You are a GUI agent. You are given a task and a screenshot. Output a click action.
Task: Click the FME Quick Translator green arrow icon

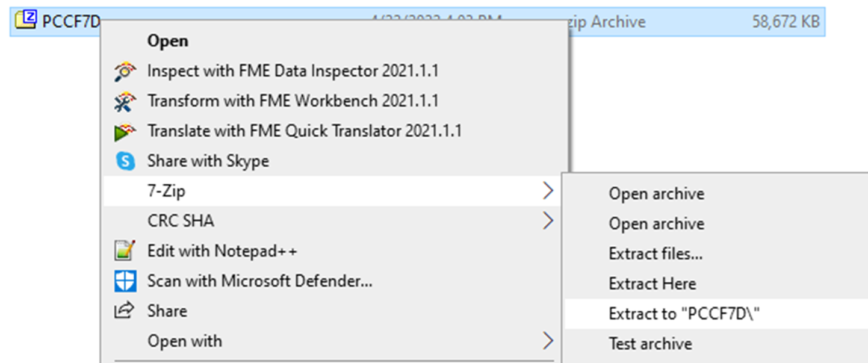tap(125, 131)
